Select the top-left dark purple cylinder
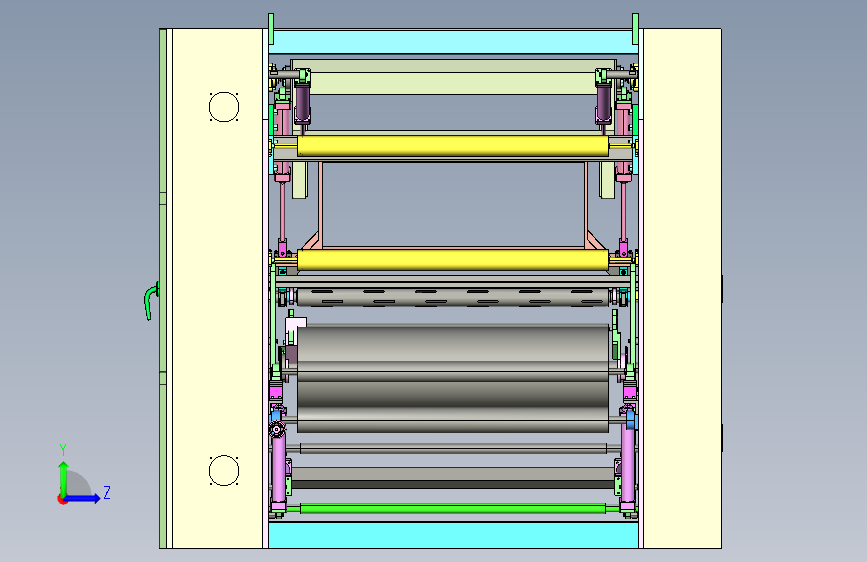 click(302, 103)
